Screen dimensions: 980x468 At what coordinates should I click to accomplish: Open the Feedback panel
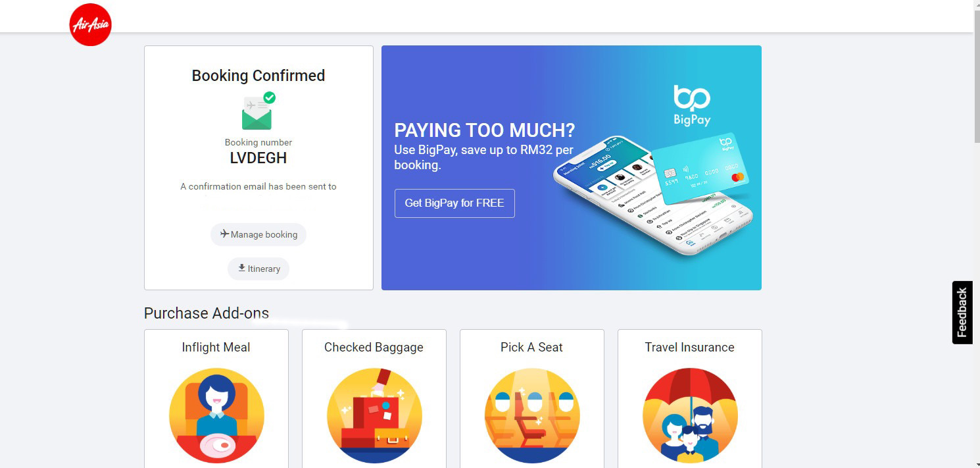[x=962, y=312]
